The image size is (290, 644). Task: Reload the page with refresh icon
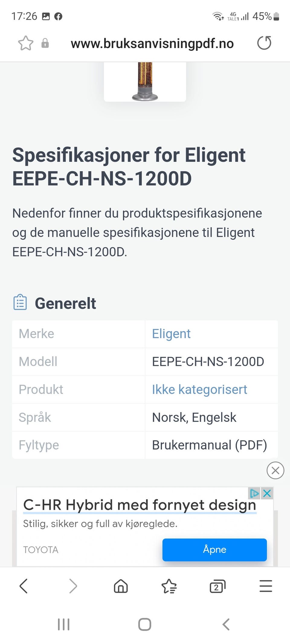264,43
